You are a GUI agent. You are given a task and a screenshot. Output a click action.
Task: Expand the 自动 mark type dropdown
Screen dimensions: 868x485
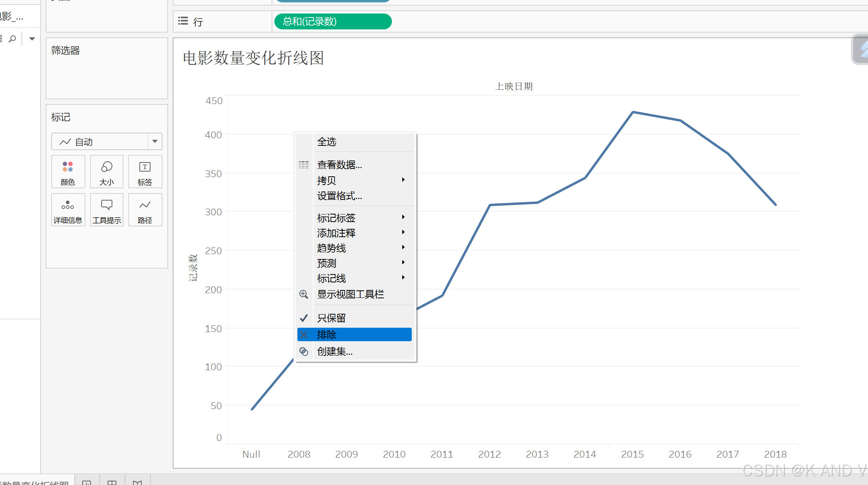(x=155, y=141)
